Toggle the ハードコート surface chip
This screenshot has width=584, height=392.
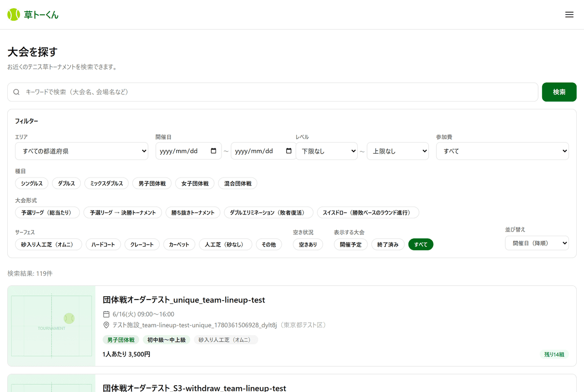(103, 244)
